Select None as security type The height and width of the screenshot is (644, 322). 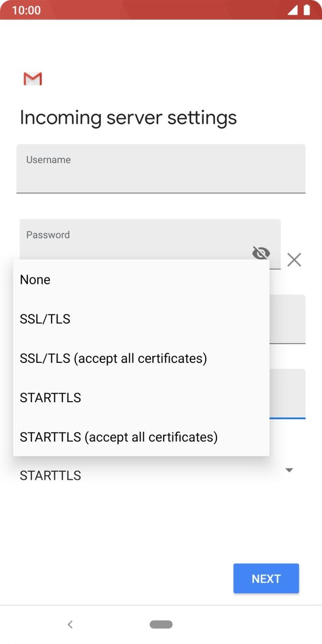pyautogui.click(x=35, y=279)
